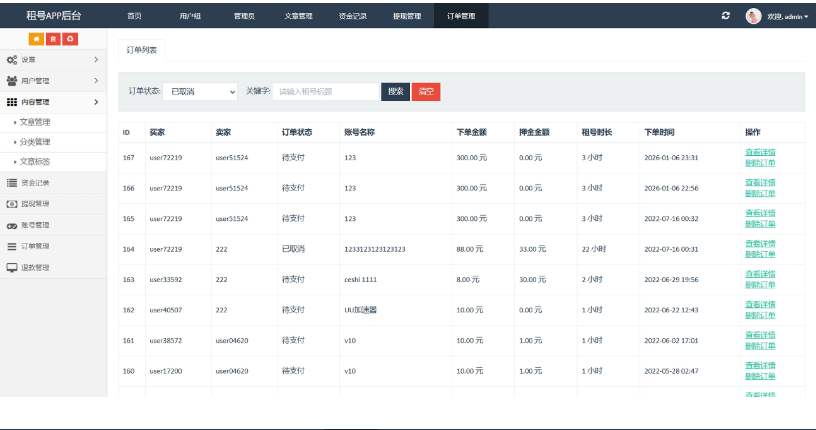The width and height of the screenshot is (816, 430).
Task: Click the dark 搜索 search button
Action: (x=396, y=92)
